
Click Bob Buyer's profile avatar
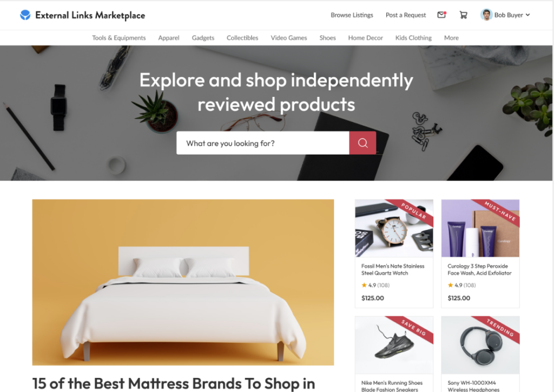click(486, 15)
